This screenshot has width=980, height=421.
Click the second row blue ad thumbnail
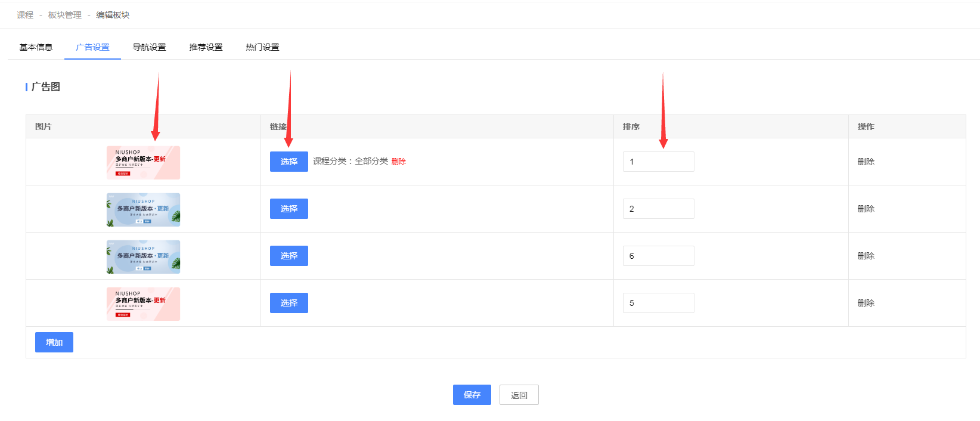(143, 209)
